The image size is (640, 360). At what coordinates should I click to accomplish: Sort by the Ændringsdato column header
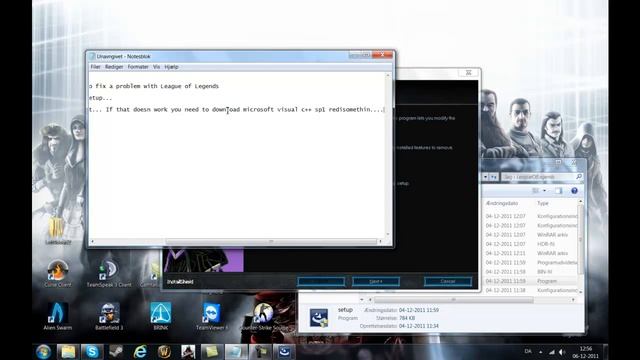coord(502,203)
